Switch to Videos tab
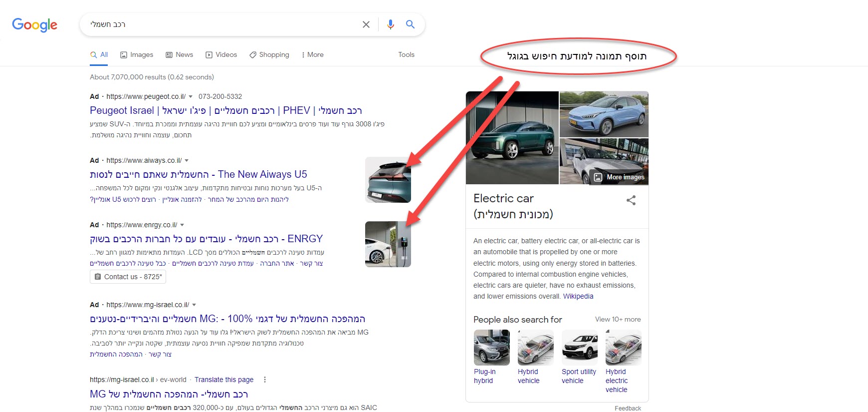This screenshot has width=868, height=412. tap(221, 55)
